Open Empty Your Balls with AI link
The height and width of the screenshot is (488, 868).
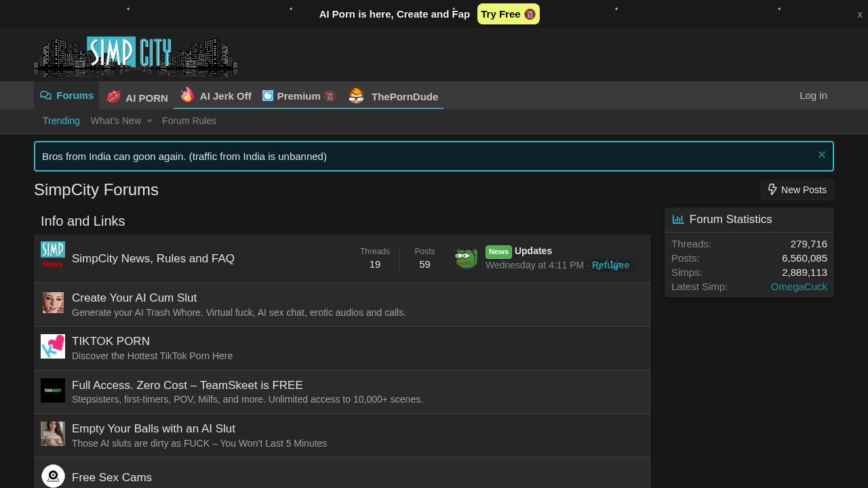(x=153, y=428)
